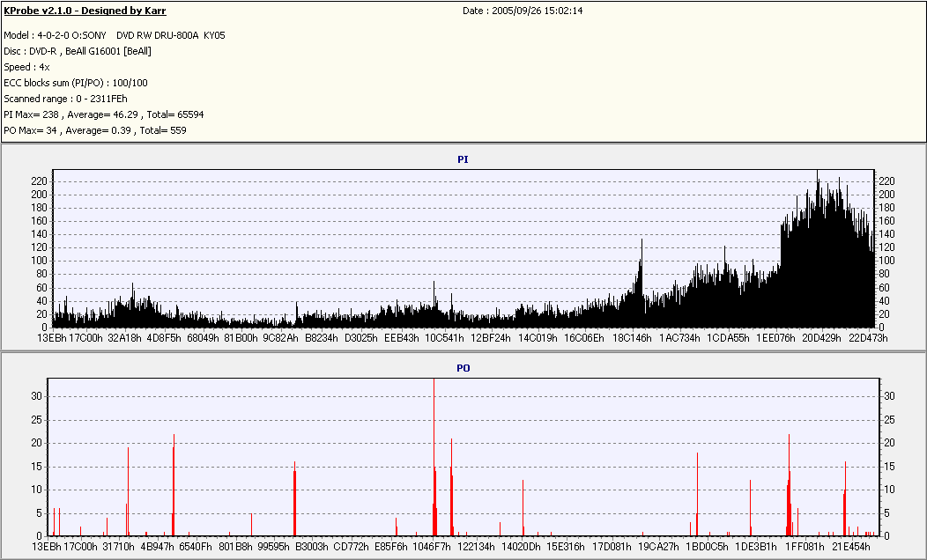Click PI axis label '1EE076h'

point(776,338)
